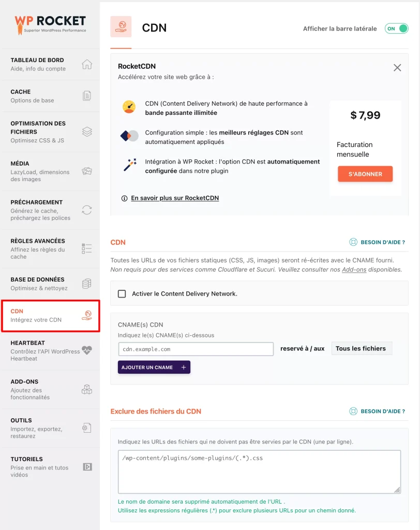Click the Tableau de bord home icon
Viewport: 420px width, 530px height.
coord(87,64)
